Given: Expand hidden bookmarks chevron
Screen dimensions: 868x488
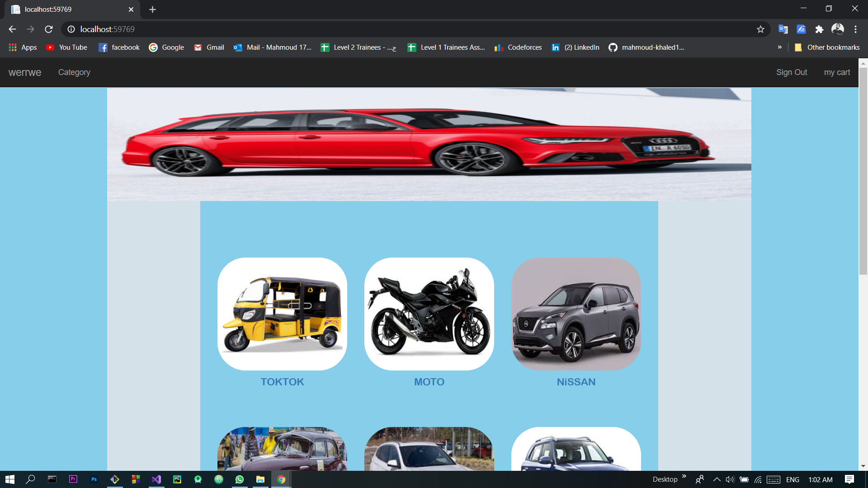Looking at the screenshot, I should click(779, 47).
